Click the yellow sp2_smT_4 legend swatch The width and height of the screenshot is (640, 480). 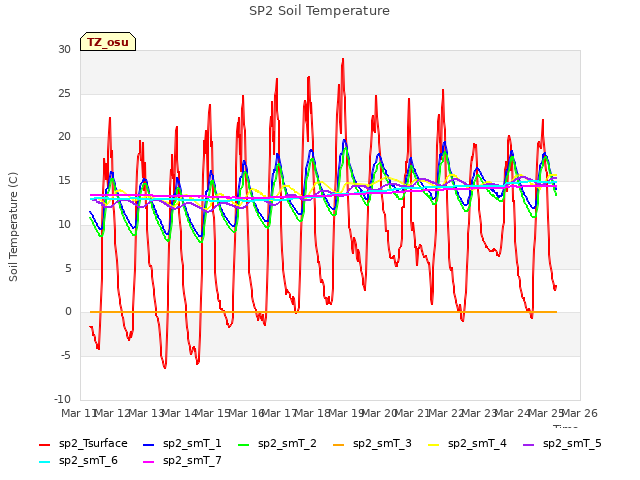[x=434, y=444]
